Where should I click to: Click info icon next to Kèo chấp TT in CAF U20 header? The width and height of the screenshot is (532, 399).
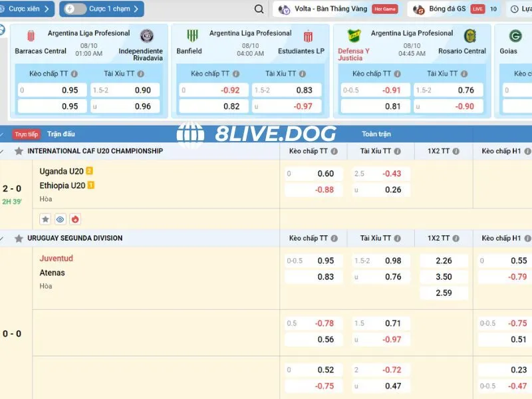pos(335,151)
